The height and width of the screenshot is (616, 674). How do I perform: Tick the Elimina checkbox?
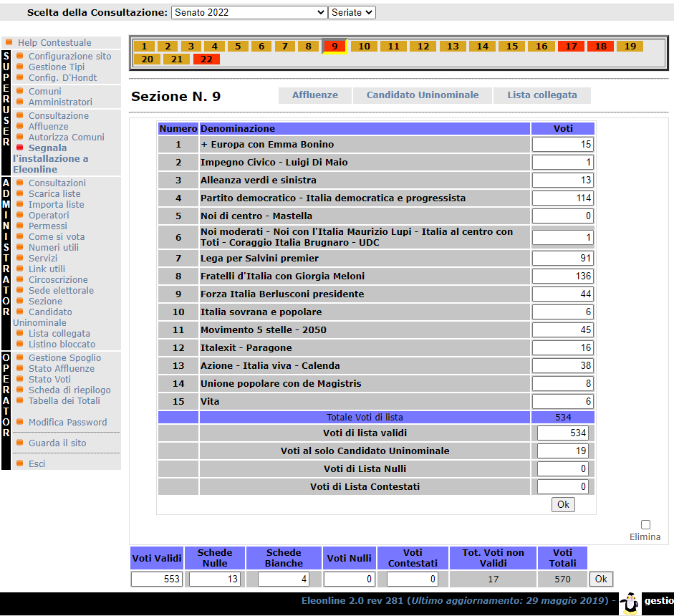[x=645, y=524]
